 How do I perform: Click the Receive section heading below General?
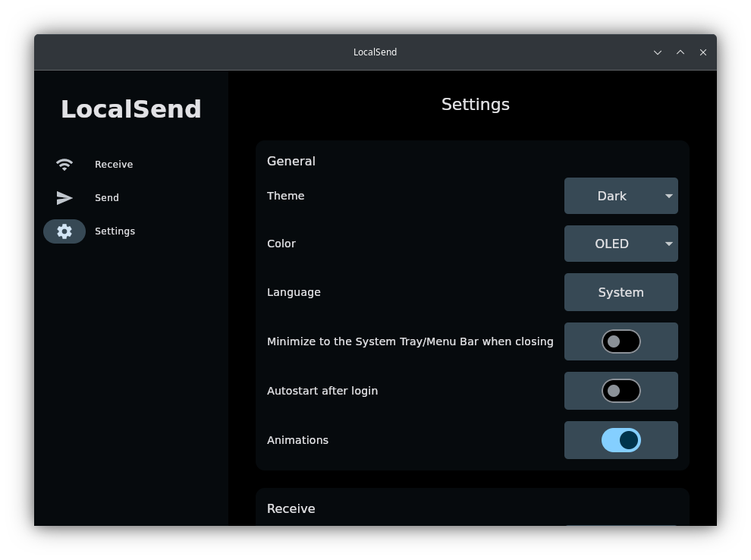point(291,508)
